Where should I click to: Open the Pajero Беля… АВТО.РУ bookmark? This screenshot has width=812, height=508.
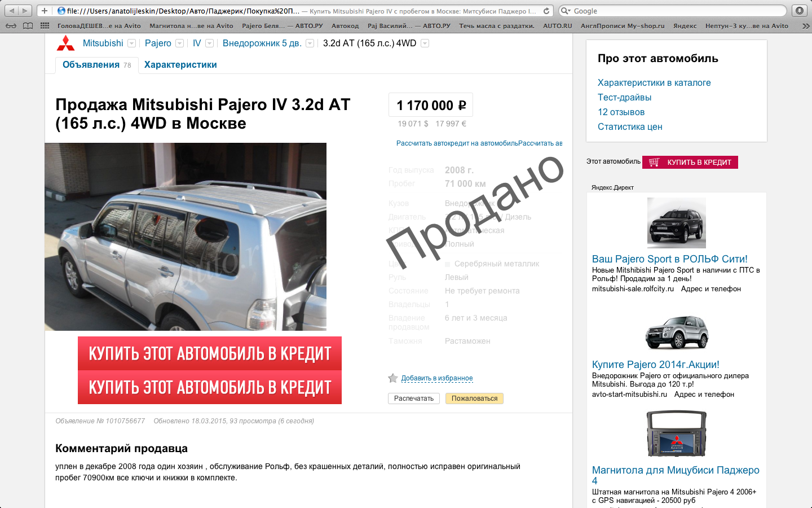click(283, 26)
